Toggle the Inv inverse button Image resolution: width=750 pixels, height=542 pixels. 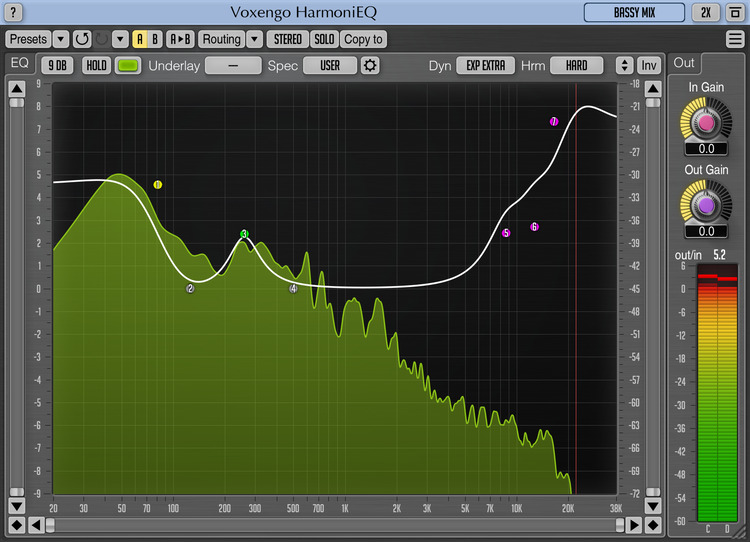pyautogui.click(x=649, y=66)
